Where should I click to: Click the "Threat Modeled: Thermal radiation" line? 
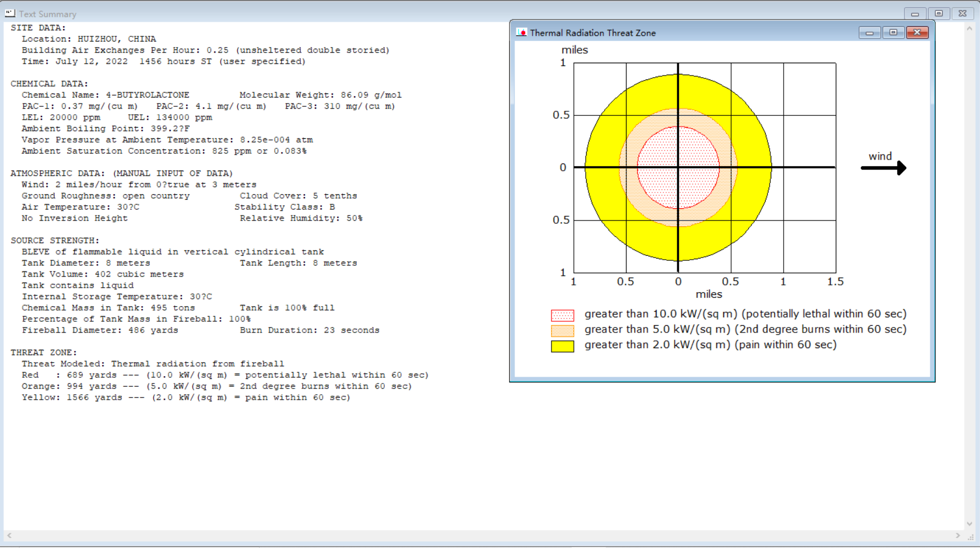point(153,364)
